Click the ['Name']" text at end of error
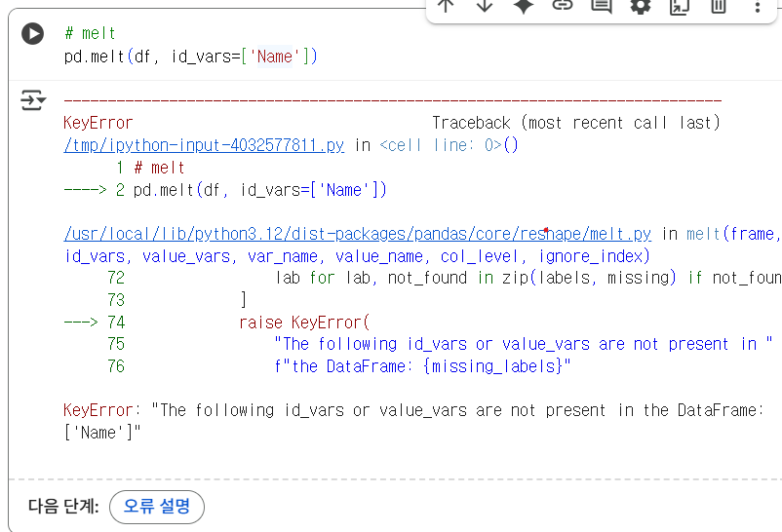 102,433
